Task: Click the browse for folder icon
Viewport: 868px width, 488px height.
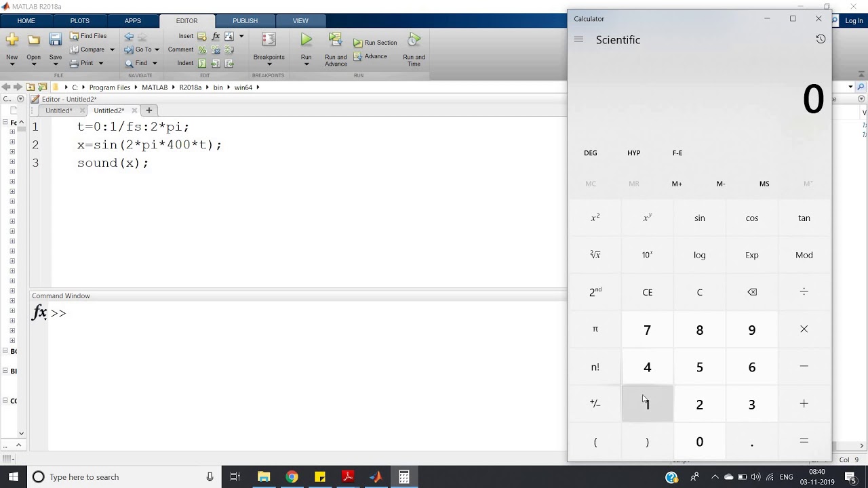Action: coord(43,87)
